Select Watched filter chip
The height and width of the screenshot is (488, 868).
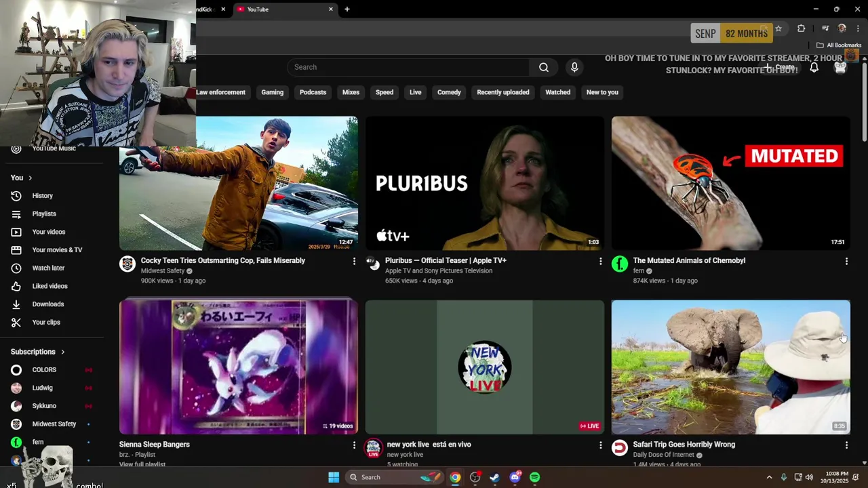pyautogui.click(x=558, y=92)
